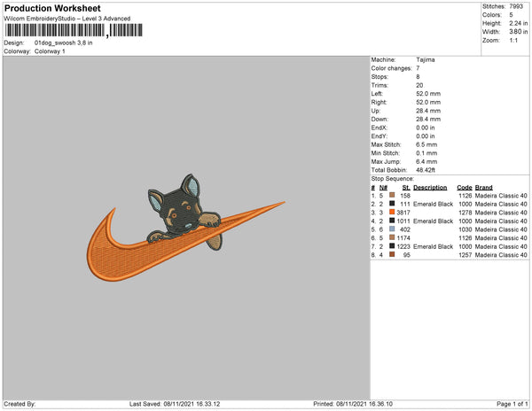Image resolution: width=532 pixels, height=411 pixels.
Task: Click the EndX value '0.00 in'
Action: point(426,128)
